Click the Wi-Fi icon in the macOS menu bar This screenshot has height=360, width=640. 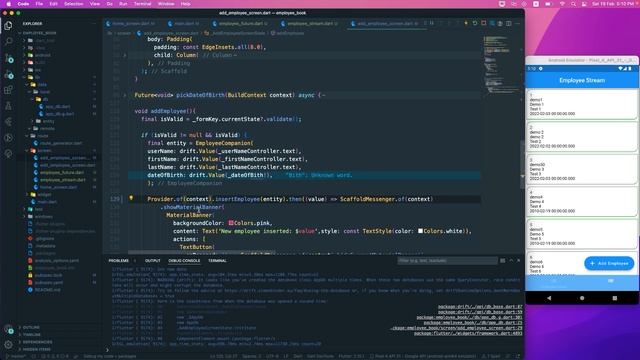(562, 4)
